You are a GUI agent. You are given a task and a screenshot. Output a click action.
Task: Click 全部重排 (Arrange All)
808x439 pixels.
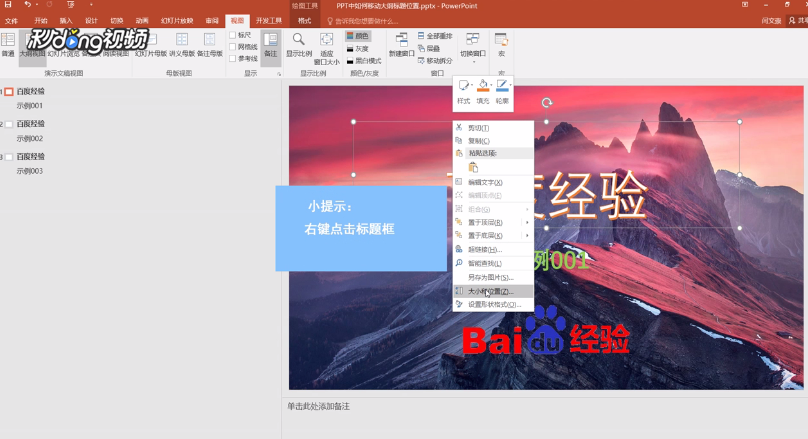pos(435,36)
